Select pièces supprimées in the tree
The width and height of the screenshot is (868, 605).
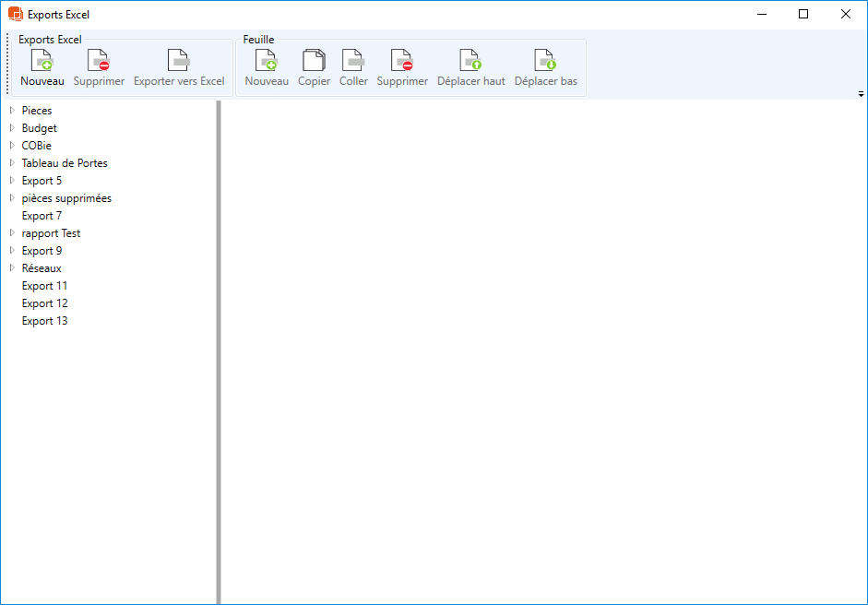[66, 198]
